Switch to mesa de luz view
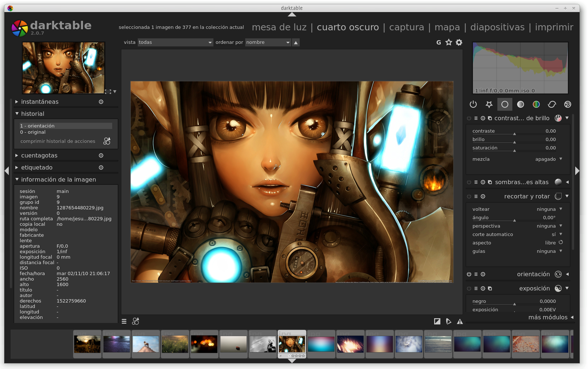This screenshot has width=588, height=369. click(279, 27)
